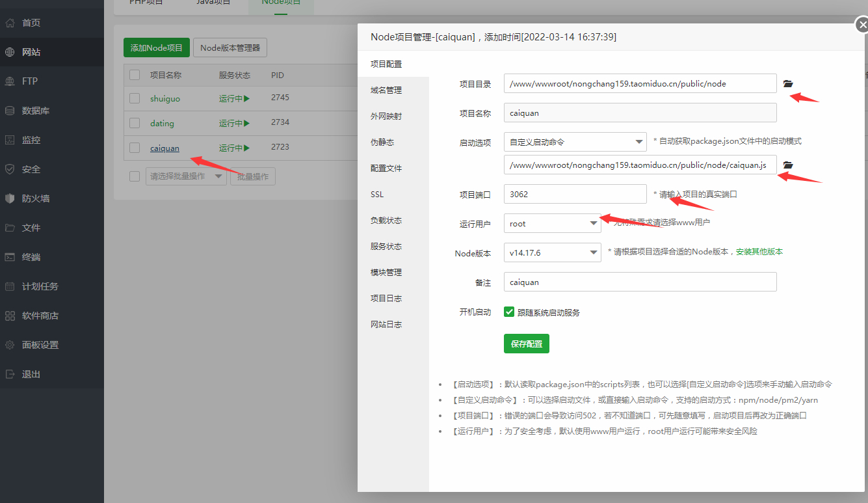Screen dimensions: 868x503
Task: Open the SSL tab in project menu
Action: click(377, 195)
